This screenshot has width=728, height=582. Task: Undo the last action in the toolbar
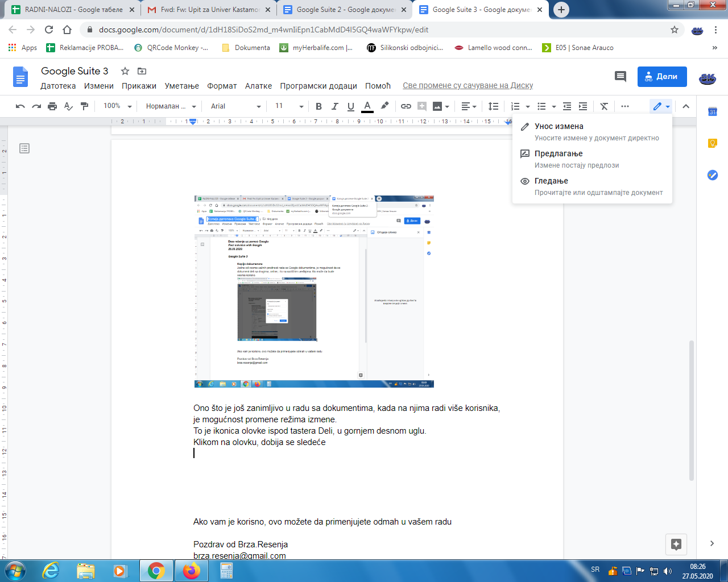click(20, 106)
